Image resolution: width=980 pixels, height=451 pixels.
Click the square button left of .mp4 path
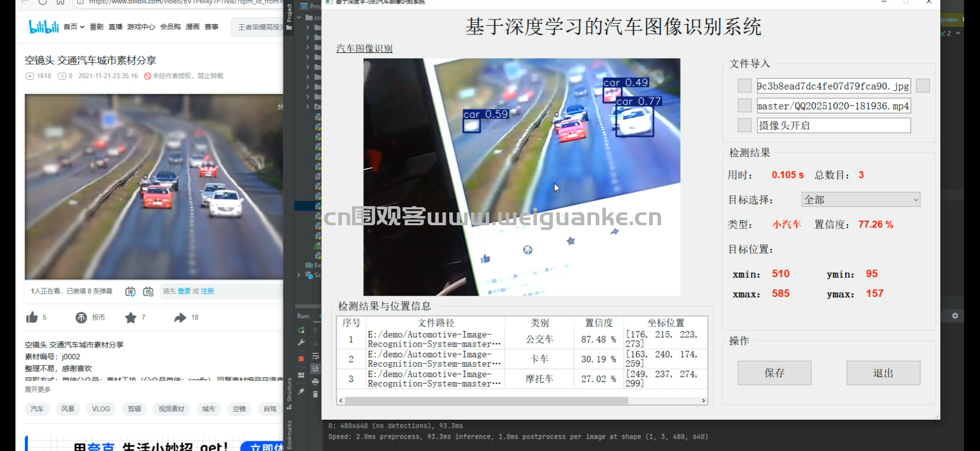(x=744, y=106)
